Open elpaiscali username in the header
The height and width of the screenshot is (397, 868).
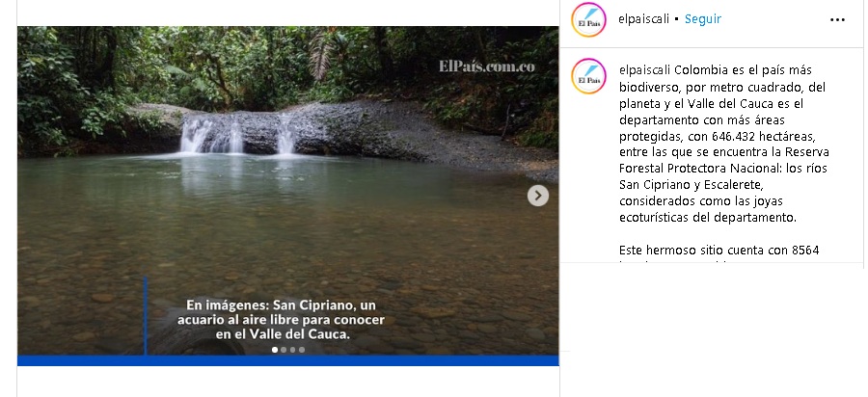tap(644, 19)
